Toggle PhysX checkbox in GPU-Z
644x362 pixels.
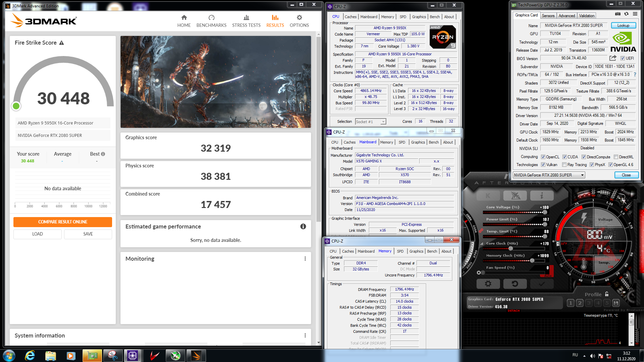tap(592, 165)
